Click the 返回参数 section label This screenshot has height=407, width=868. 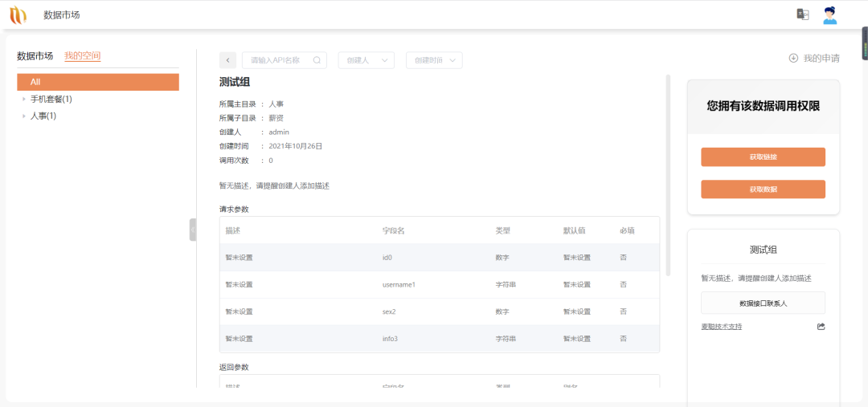pyautogui.click(x=234, y=367)
